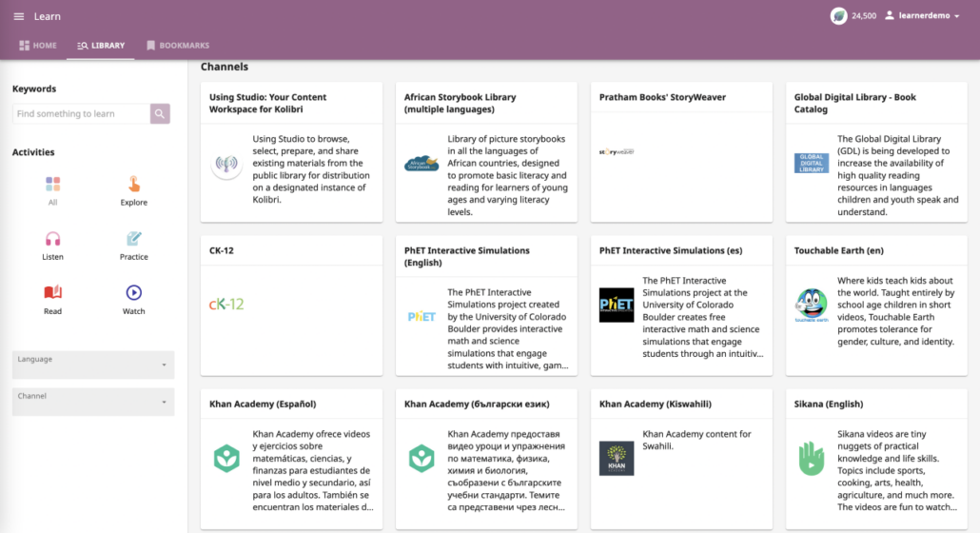Open African Storybook Library channel title
The height and width of the screenshot is (533, 980).
tap(460, 103)
